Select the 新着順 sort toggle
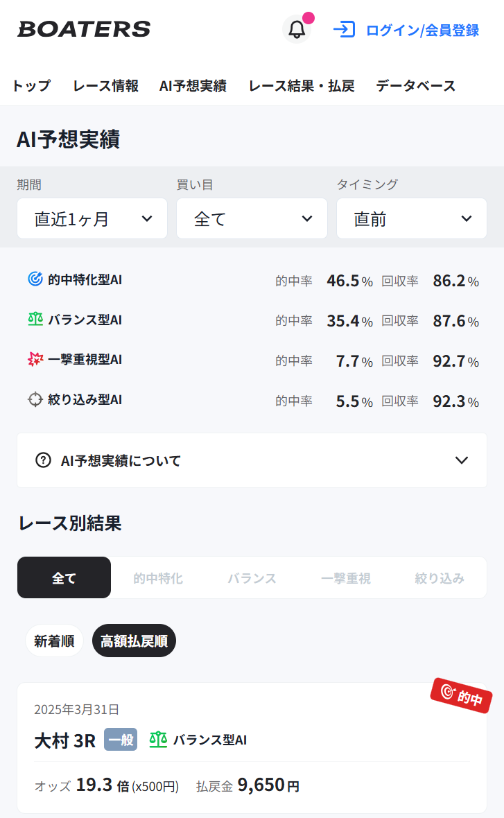This screenshot has width=504, height=818. (x=55, y=641)
